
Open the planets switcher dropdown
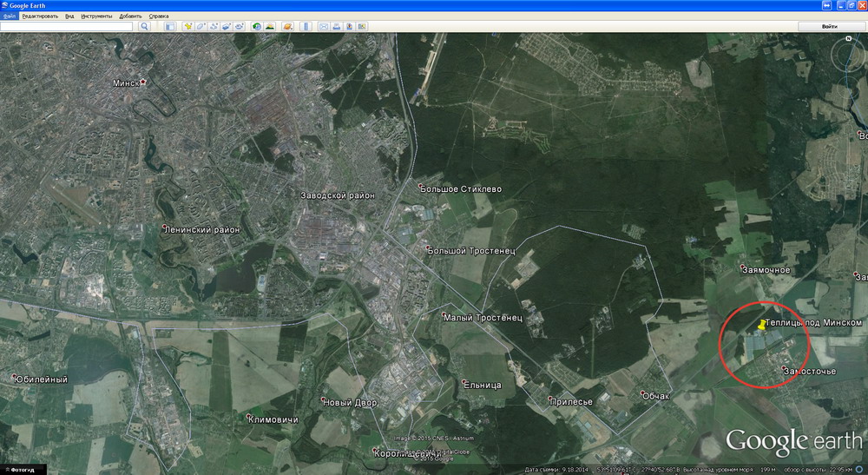(x=287, y=26)
